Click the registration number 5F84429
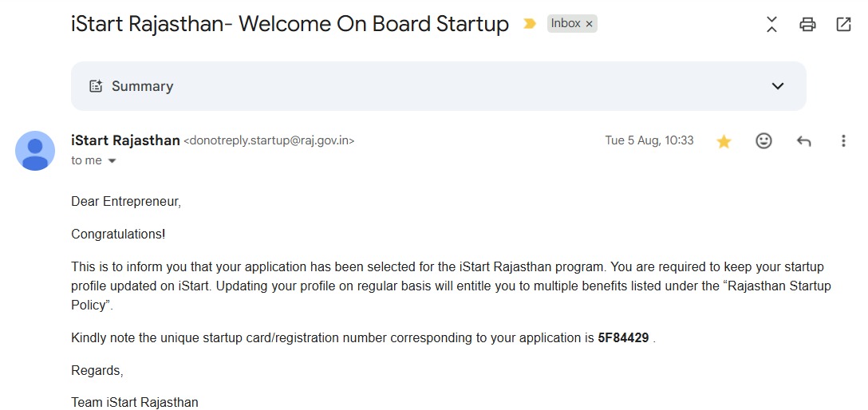868x410 pixels. point(623,337)
